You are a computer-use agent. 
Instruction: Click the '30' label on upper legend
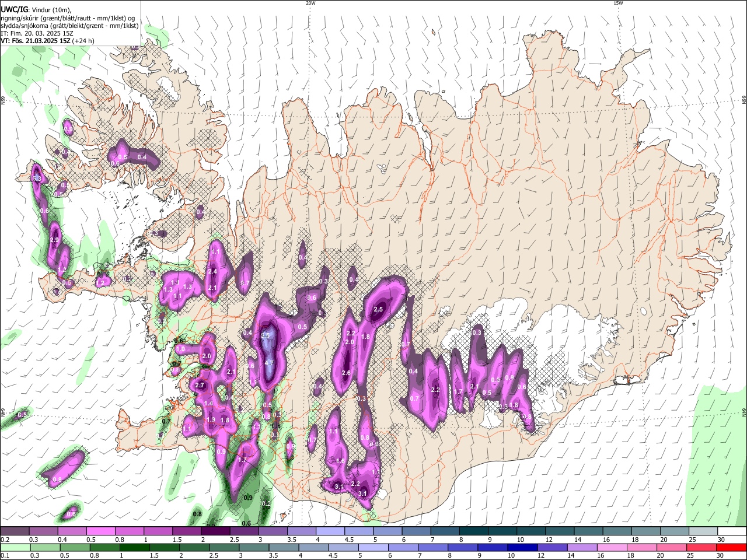[721, 540]
